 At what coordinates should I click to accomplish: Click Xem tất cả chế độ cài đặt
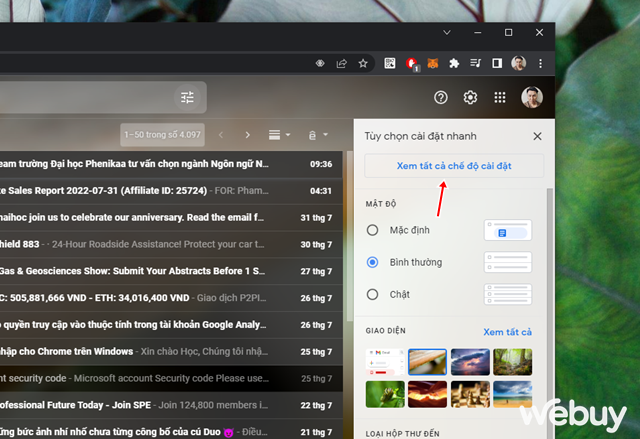coord(454,166)
